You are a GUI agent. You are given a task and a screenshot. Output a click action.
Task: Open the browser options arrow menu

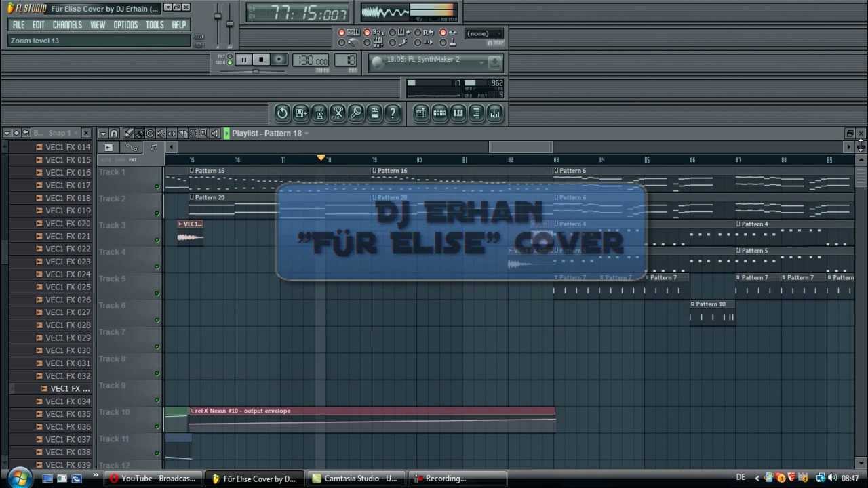click(7, 133)
